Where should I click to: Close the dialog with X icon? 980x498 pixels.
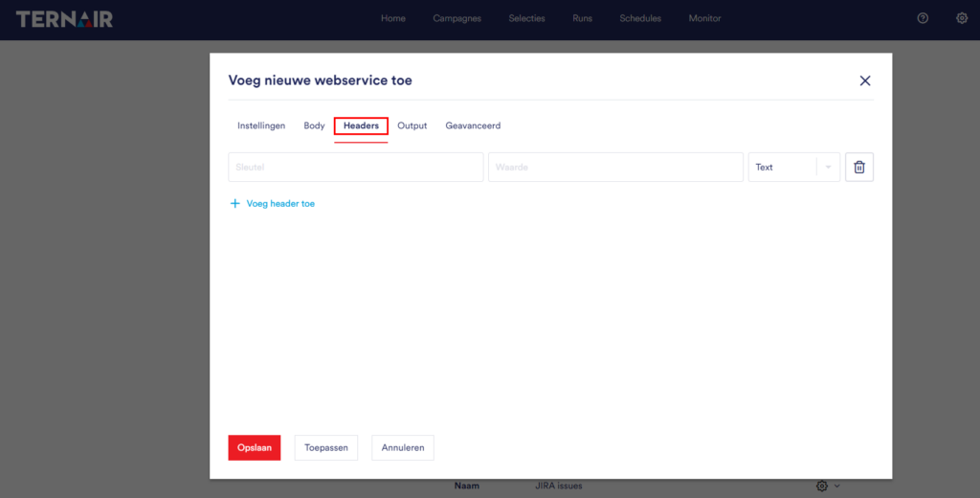(x=865, y=80)
